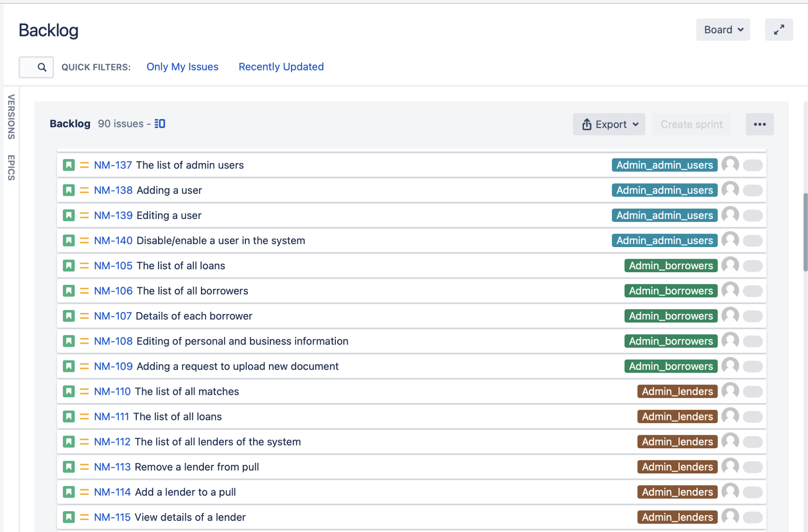This screenshot has width=808, height=532.
Task: Open issue NM-139 via its link
Action: coord(113,215)
